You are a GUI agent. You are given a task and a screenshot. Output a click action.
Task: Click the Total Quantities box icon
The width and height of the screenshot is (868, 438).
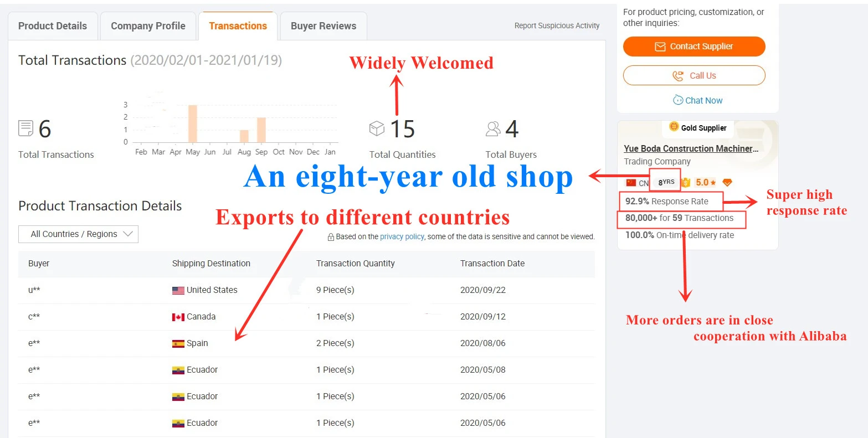tap(377, 128)
